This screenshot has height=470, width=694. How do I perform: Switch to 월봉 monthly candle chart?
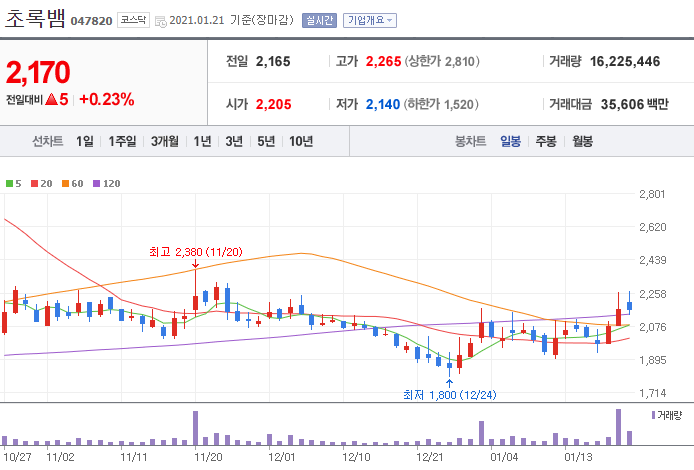tap(582, 141)
